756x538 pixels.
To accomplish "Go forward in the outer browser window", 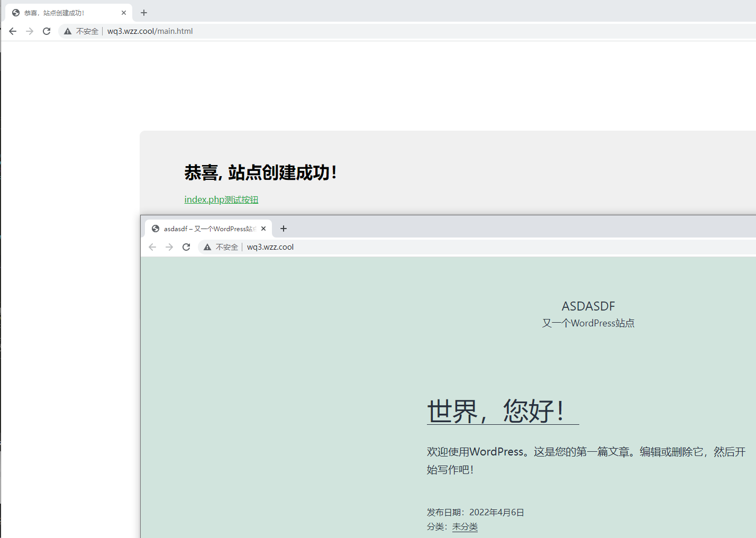I will (x=30, y=31).
